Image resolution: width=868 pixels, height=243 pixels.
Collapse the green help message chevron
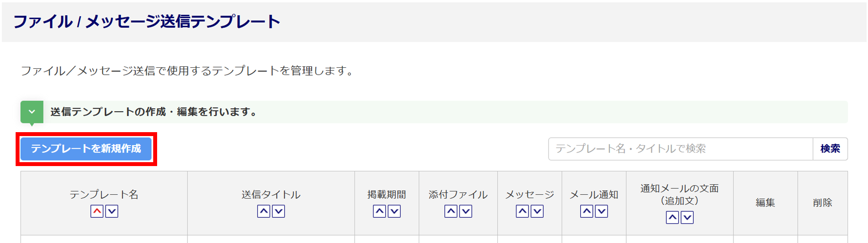pyautogui.click(x=32, y=112)
